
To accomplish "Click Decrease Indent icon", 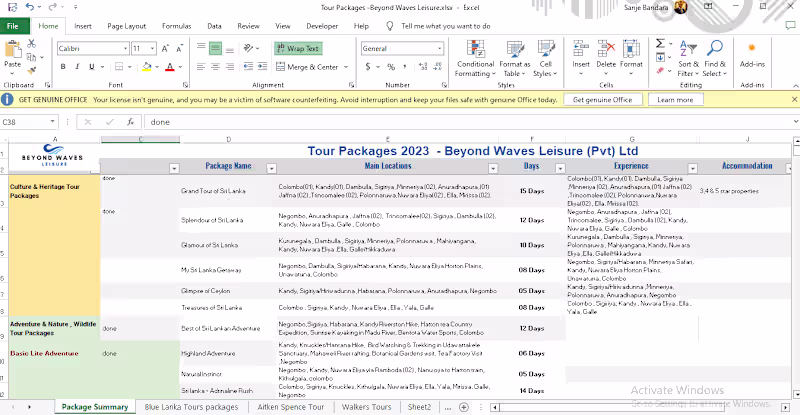I will coord(248,67).
